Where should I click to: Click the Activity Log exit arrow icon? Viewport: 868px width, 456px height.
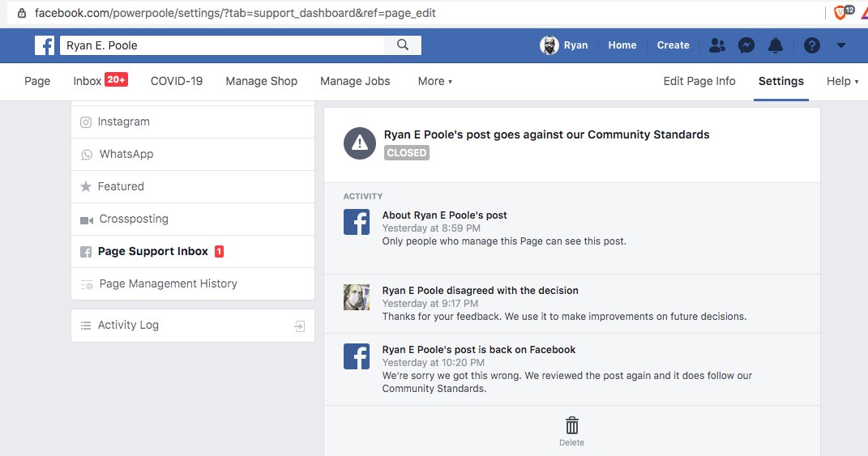click(300, 326)
